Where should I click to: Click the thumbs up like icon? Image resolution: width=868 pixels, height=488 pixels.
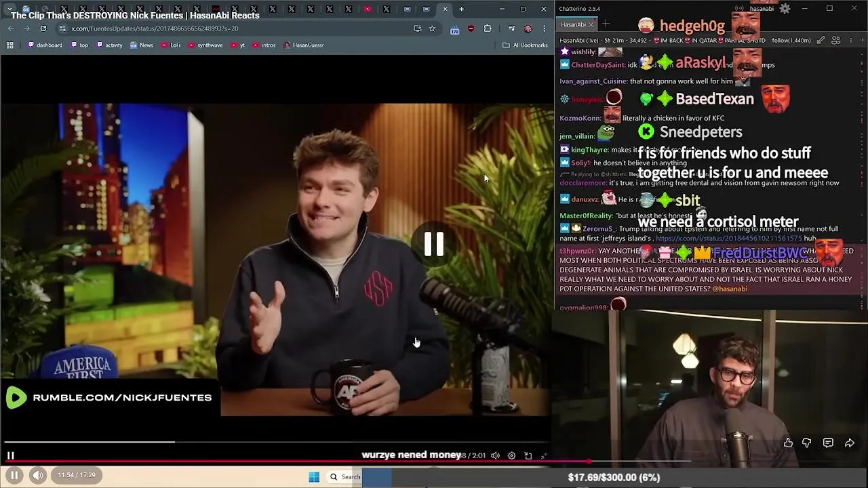pyautogui.click(x=788, y=443)
